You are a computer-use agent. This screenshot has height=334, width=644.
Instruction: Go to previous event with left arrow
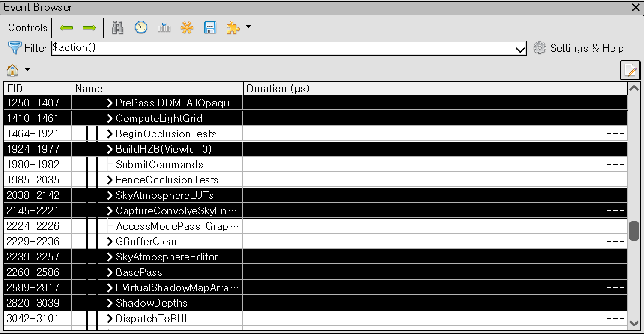click(66, 28)
